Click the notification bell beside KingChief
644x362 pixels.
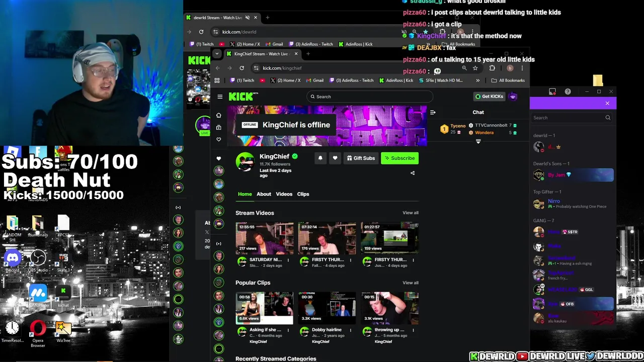(x=320, y=158)
